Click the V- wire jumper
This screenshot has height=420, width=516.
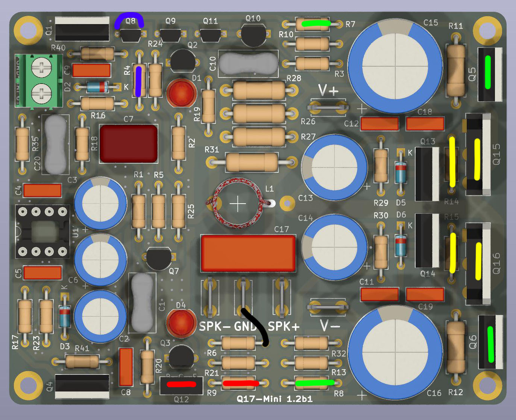(x=328, y=307)
